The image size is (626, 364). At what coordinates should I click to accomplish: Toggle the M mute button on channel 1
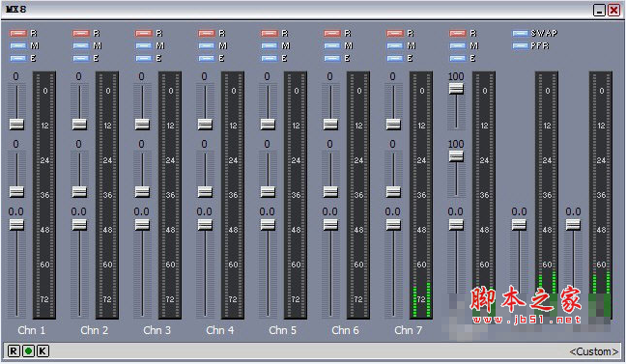tap(18, 46)
